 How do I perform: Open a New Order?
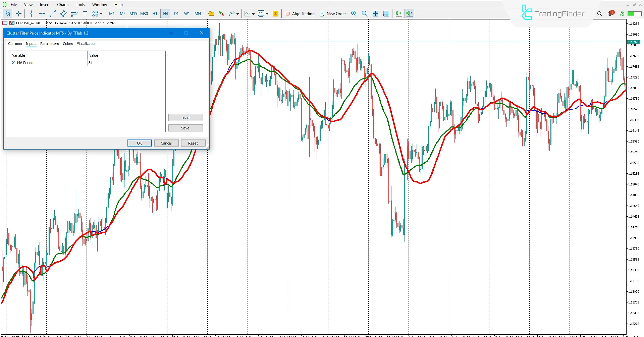click(333, 13)
